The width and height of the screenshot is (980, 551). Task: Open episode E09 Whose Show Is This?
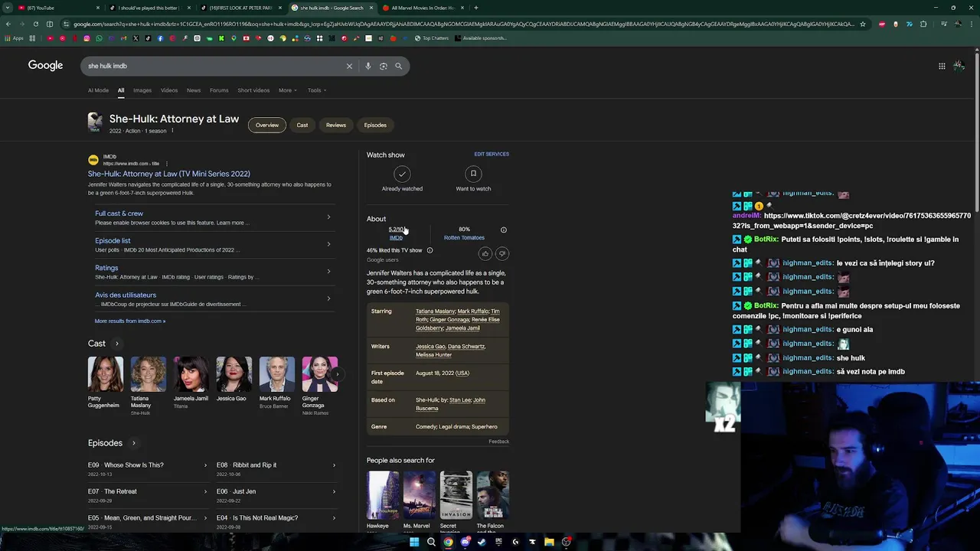tap(148, 465)
